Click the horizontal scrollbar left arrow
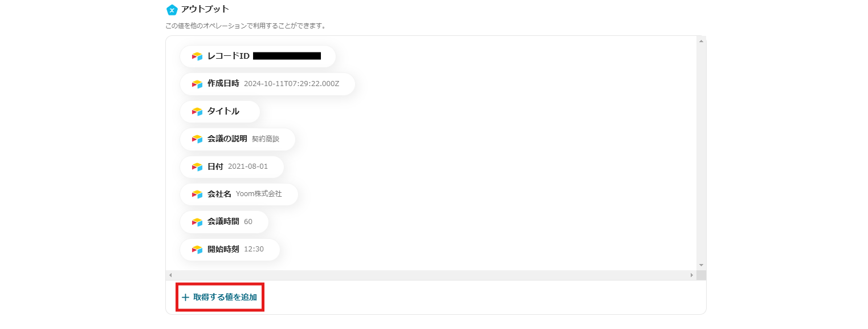Screen dimensions: 868x329 click(170, 275)
